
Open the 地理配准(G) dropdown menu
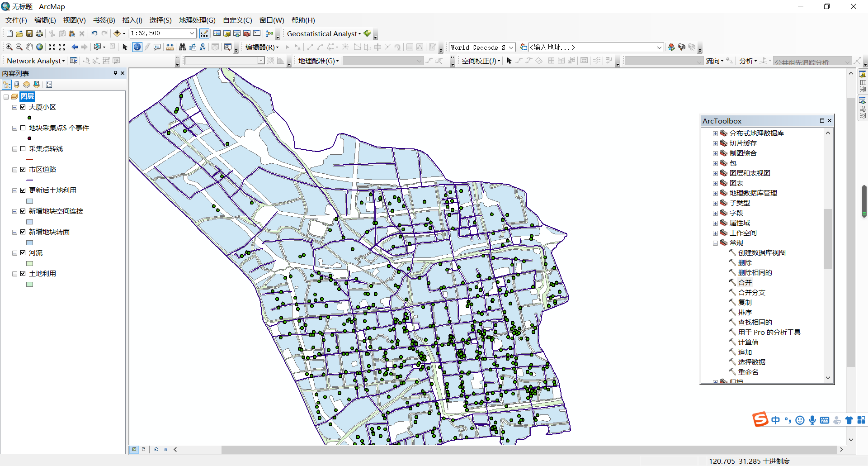[x=318, y=61]
